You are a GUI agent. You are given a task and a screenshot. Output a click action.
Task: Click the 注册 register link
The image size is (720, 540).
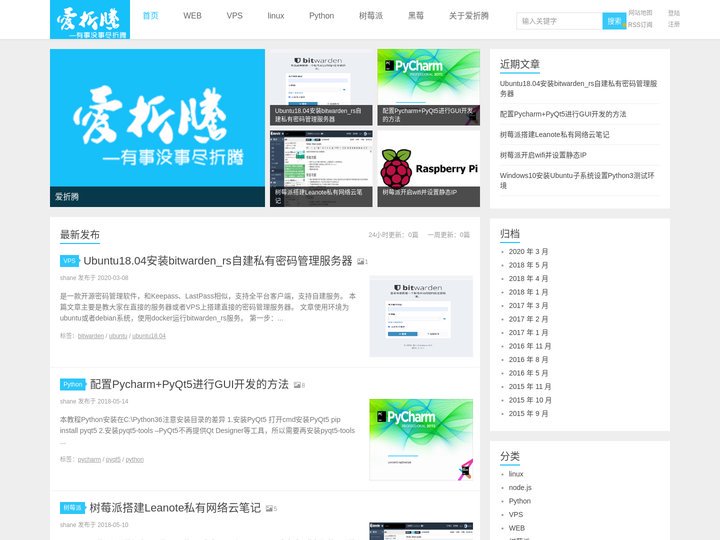pos(674,24)
